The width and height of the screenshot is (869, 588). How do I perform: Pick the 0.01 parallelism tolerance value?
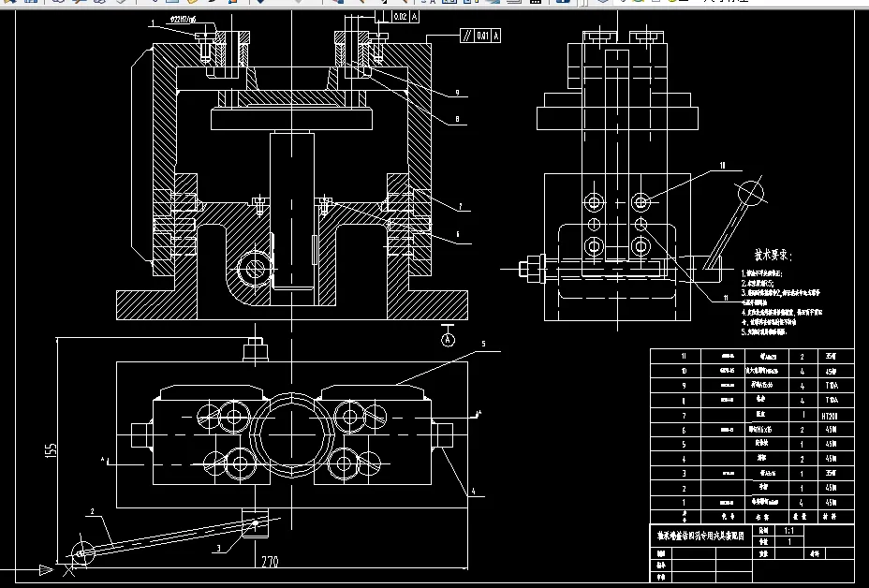(482, 37)
